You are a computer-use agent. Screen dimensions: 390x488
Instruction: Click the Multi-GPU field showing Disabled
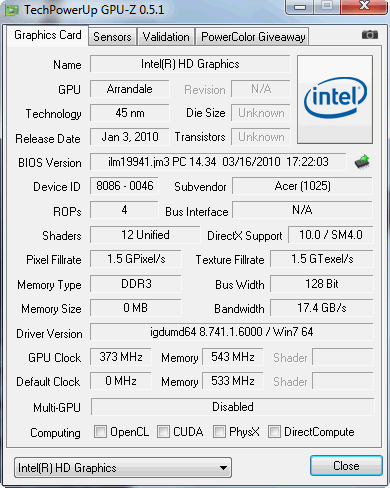233,407
